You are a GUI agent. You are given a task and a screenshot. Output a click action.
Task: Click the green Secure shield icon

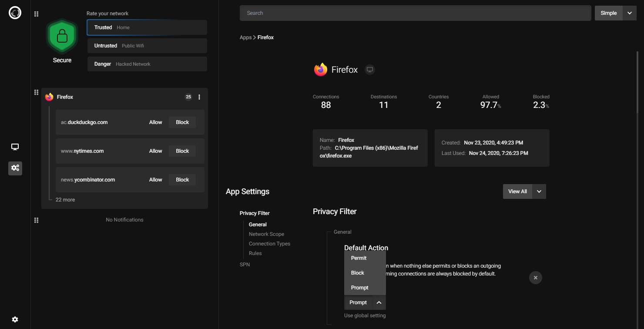tap(62, 36)
